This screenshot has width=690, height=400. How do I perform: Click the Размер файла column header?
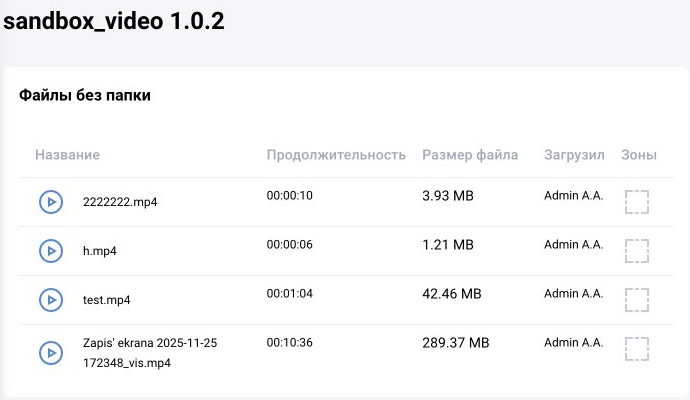[x=470, y=155]
